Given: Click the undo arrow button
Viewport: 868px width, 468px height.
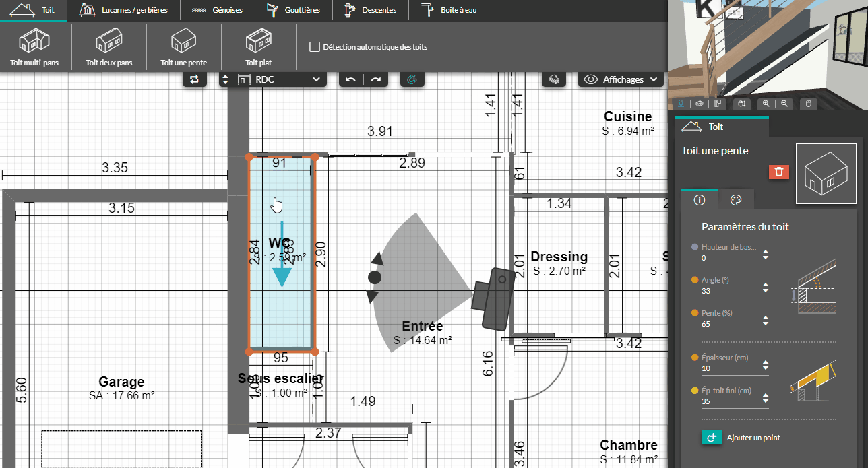Looking at the screenshot, I should point(350,79).
